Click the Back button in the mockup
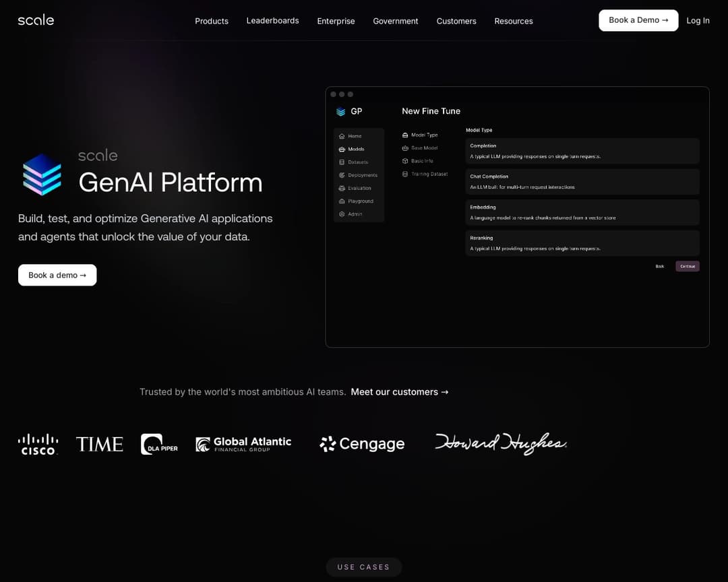The image size is (728, 582). [659, 266]
